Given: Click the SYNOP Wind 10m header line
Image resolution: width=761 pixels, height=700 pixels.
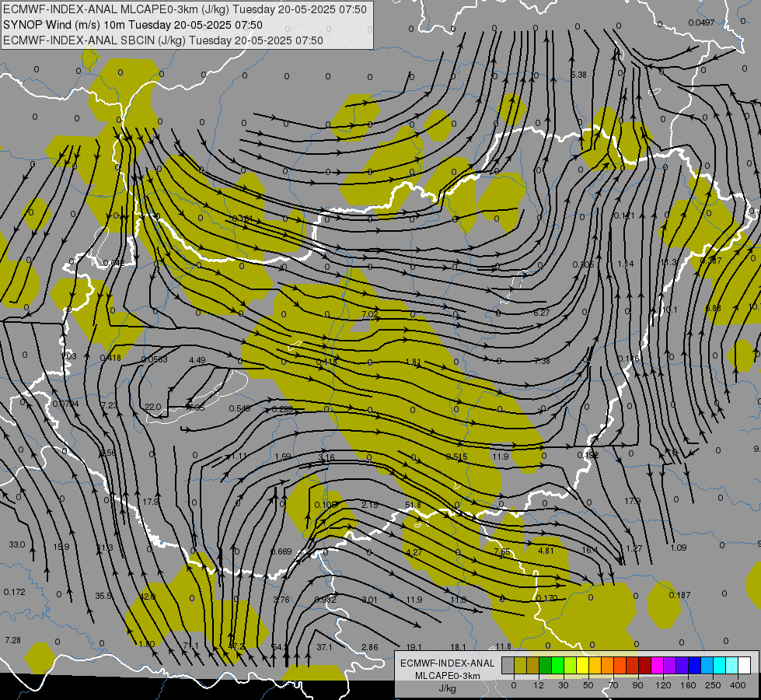Looking at the screenshot, I should [132, 25].
